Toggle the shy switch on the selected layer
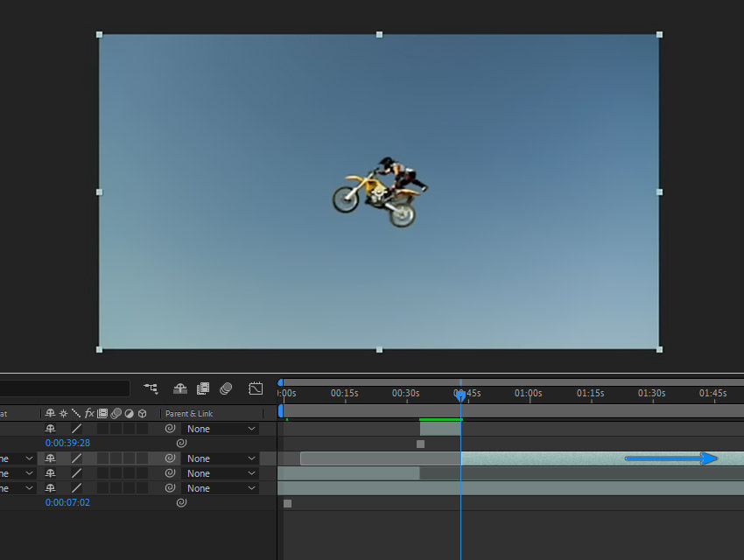The height and width of the screenshot is (560, 744). click(x=50, y=458)
